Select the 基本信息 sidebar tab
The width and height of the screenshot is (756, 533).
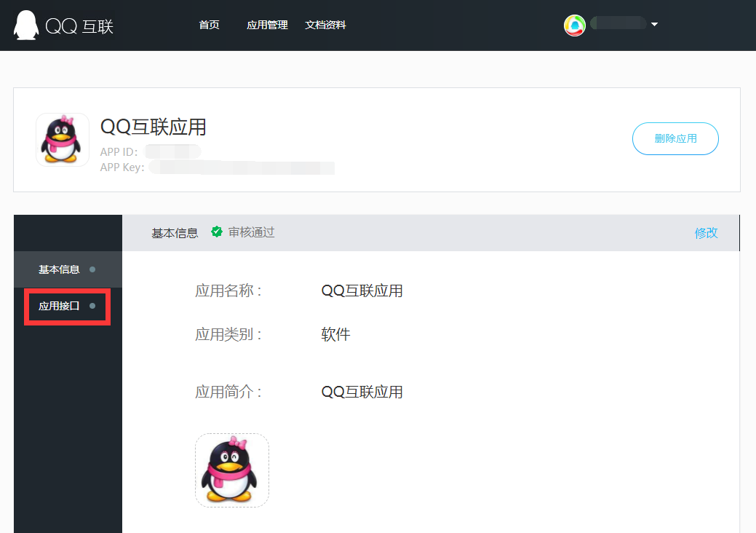click(x=68, y=269)
